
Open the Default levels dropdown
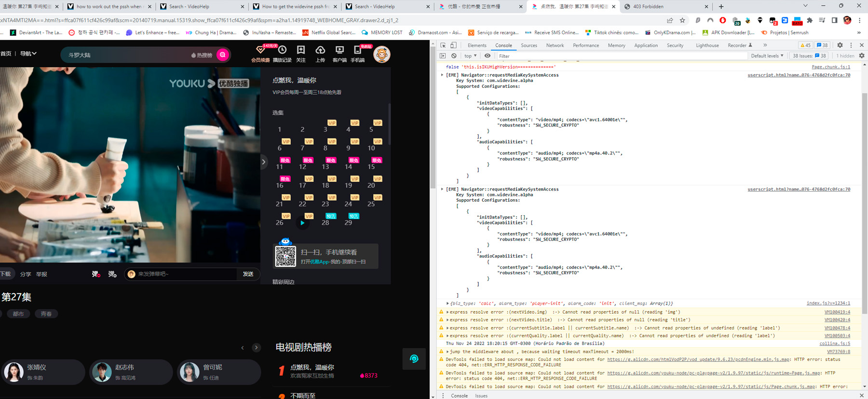pos(767,56)
